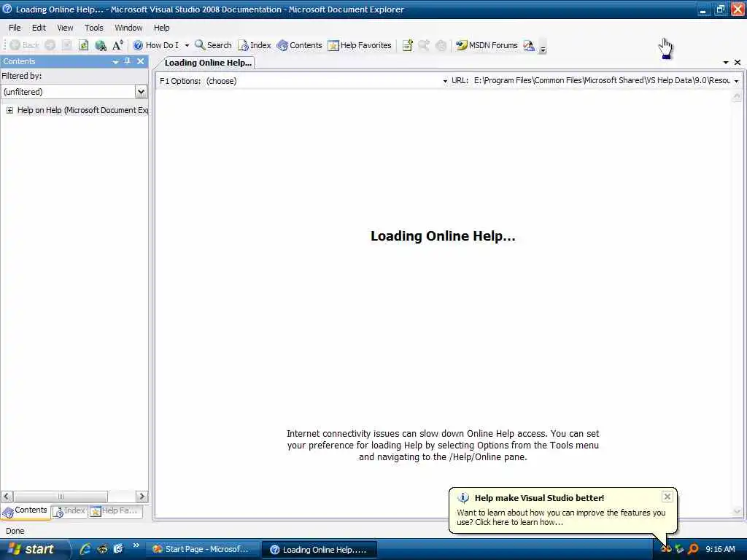747x560 pixels.
Task: Switch to Start Page Microsoft taskbar window
Action: point(202,549)
